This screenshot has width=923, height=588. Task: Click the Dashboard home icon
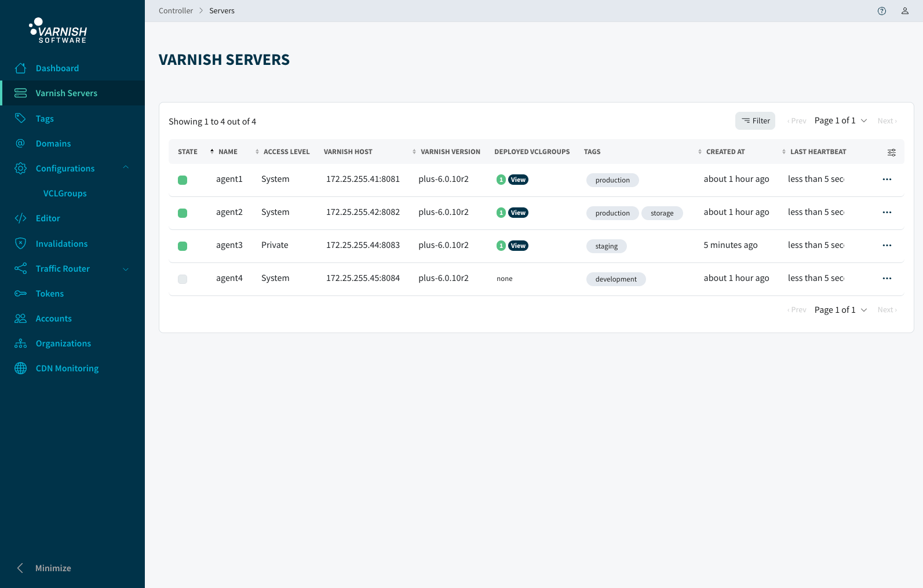[20, 68]
